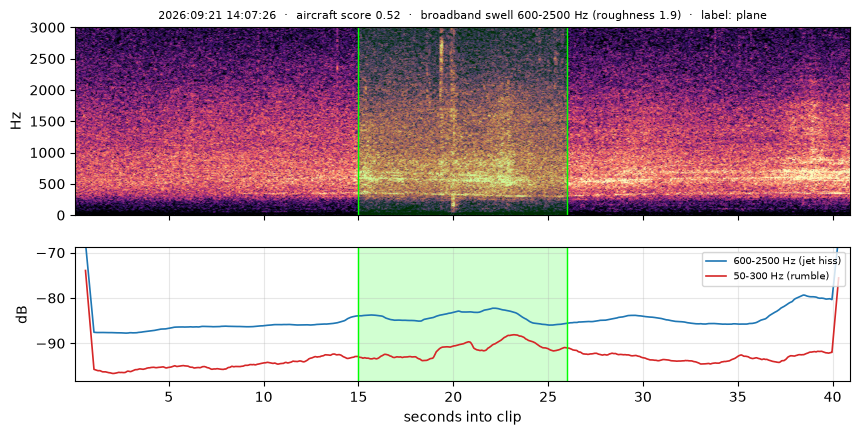The width and height of the screenshot is (860, 435).
Task: Click 'broadband swell 600-2500 Hz (roughness 1.9)' title text
Action: pyautogui.click(x=551, y=15)
